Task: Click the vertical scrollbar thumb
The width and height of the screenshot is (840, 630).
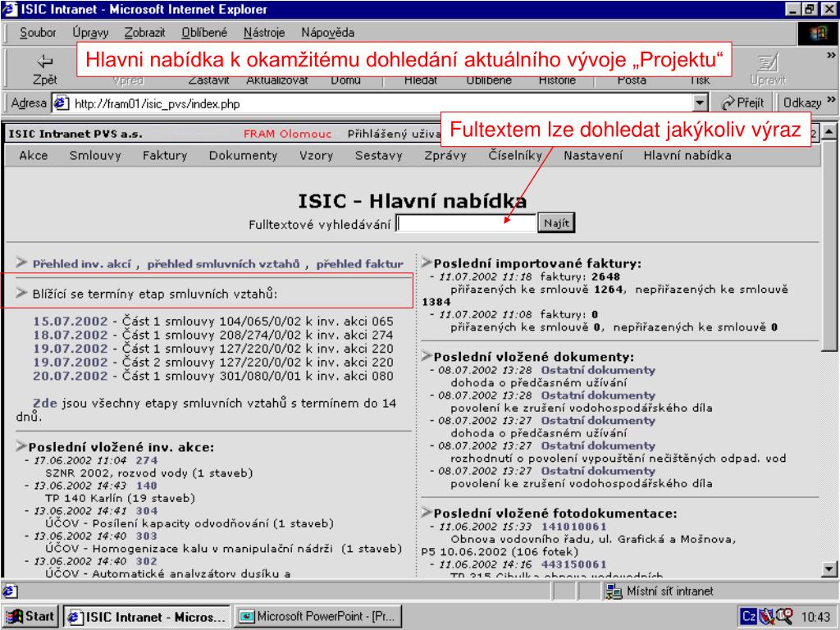Action: [x=829, y=245]
